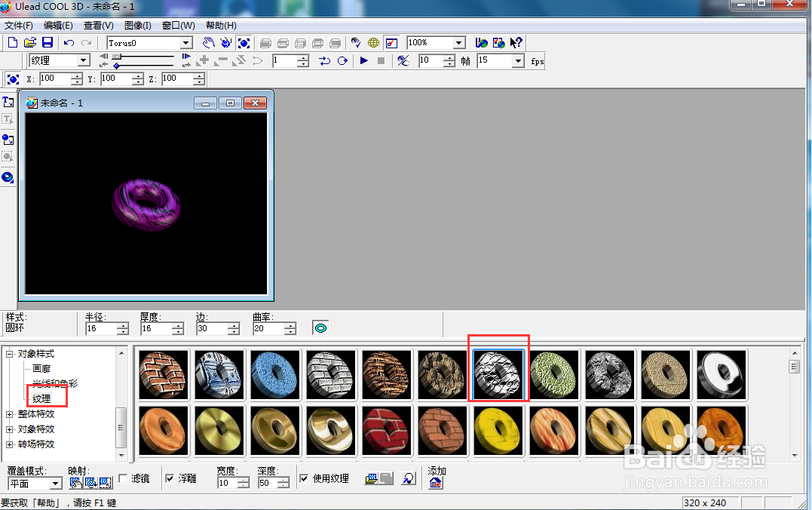Click the 添加 add-to-gallery icon

tap(436, 483)
